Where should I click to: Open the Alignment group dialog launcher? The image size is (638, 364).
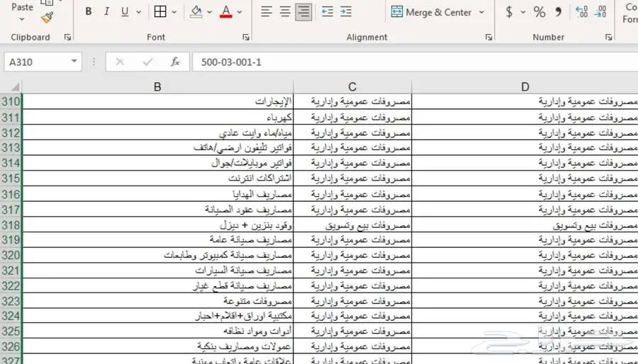(x=488, y=38)
